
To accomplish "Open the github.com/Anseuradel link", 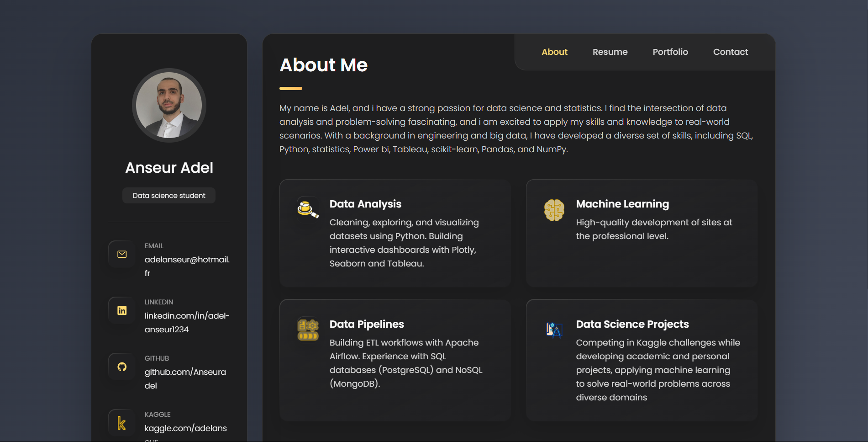I will 185,378.
